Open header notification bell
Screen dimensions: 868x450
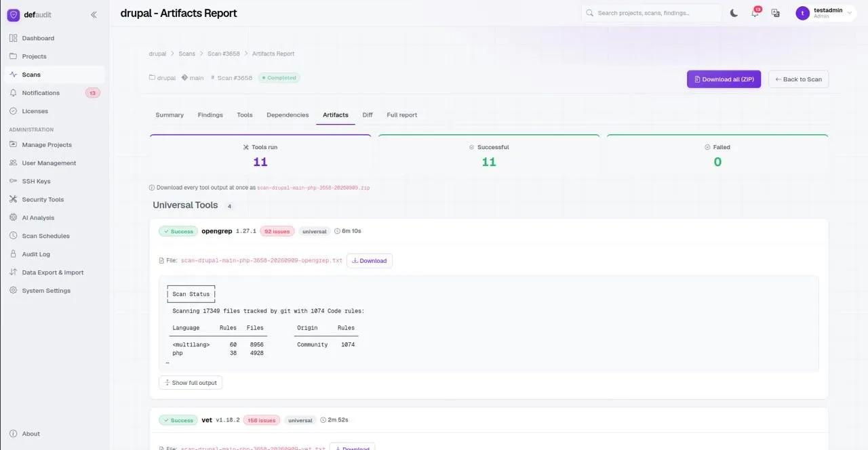(755, 13)
